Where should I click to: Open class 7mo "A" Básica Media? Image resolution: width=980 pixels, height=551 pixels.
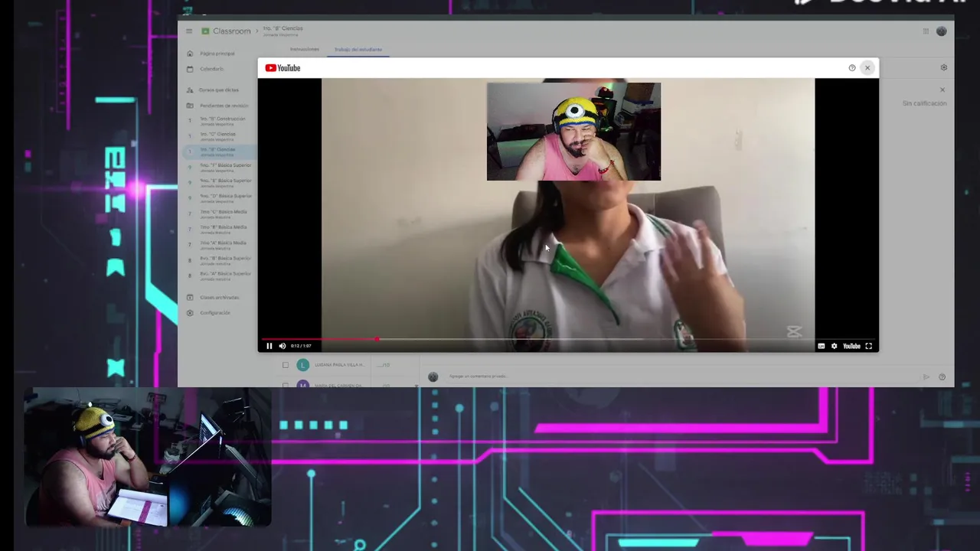click(223, 244)
